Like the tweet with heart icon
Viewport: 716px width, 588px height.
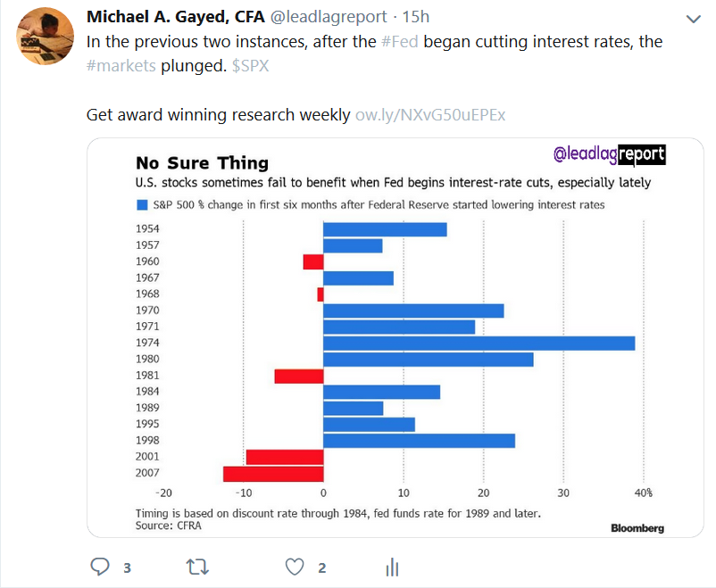294,567
